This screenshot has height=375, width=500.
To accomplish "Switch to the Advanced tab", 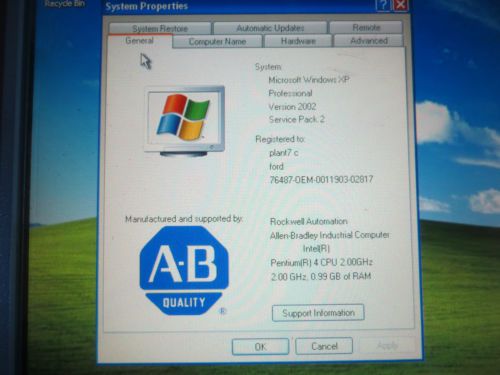I will click(x=369, y=41).
